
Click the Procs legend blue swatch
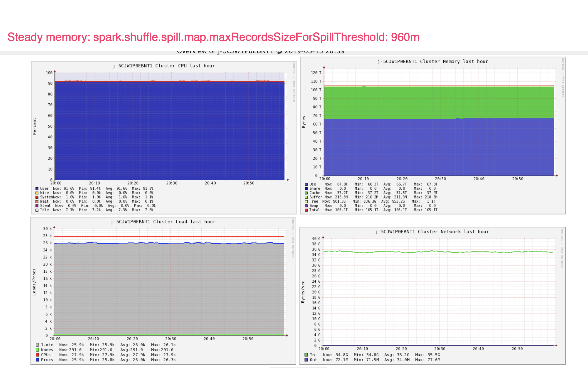[38, 360]
